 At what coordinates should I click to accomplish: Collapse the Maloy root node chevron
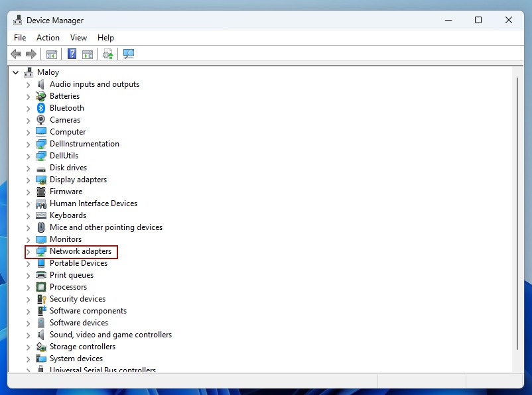[x=15, y=72]
